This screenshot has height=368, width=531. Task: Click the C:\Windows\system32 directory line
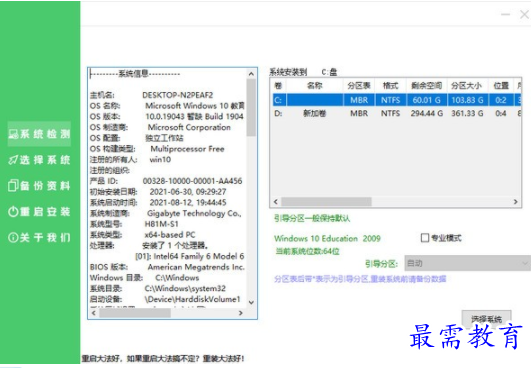click(x=158, y=288)
